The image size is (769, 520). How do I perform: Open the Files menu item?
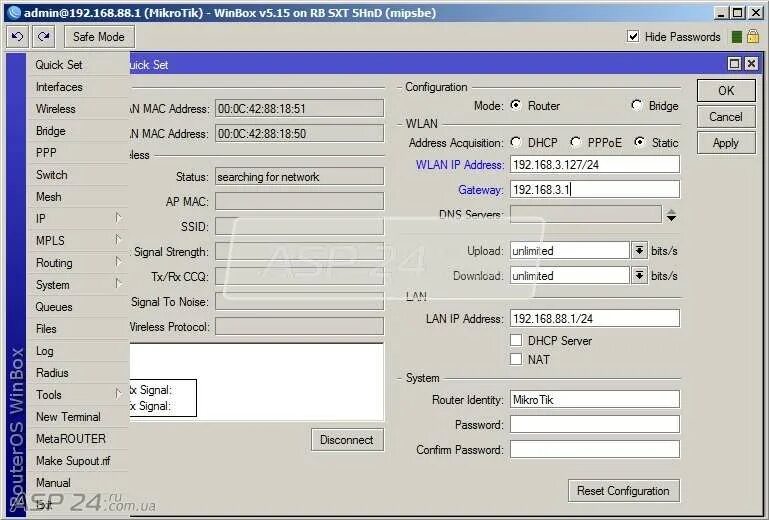(x=78, y=329)
